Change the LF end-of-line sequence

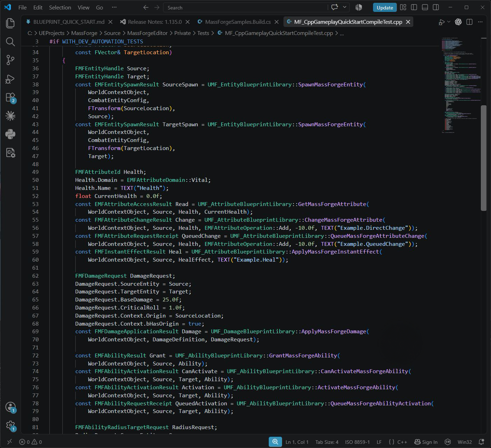[379, 442]
